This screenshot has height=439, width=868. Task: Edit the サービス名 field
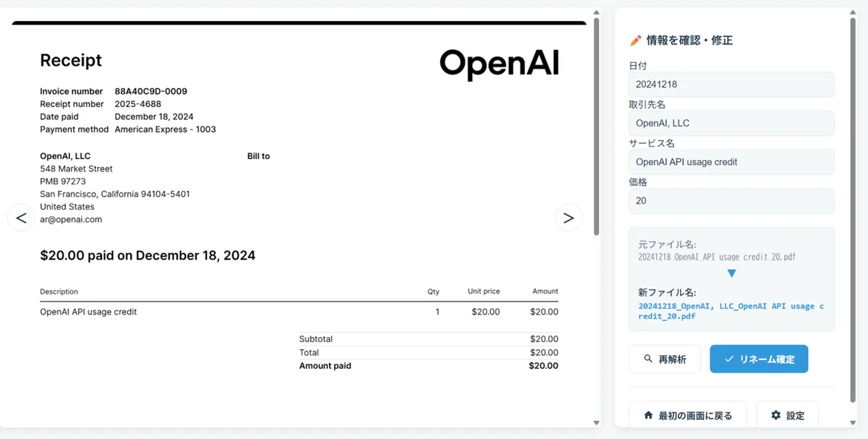click(731, 162)
